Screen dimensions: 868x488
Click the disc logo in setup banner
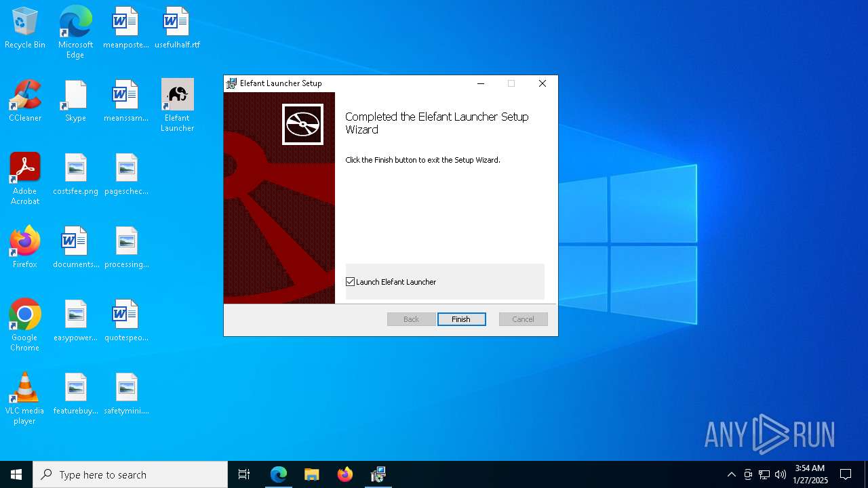pos(302,124)
